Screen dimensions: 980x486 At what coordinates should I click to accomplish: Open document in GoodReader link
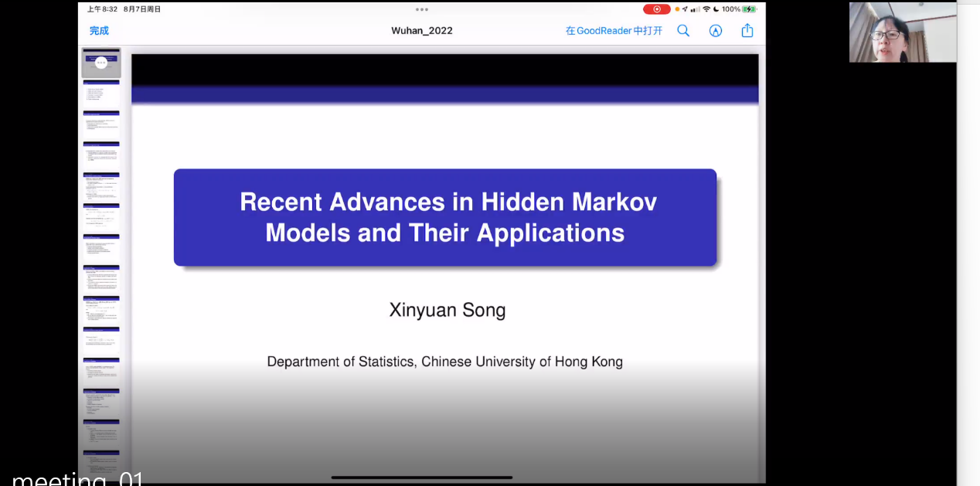614,31
